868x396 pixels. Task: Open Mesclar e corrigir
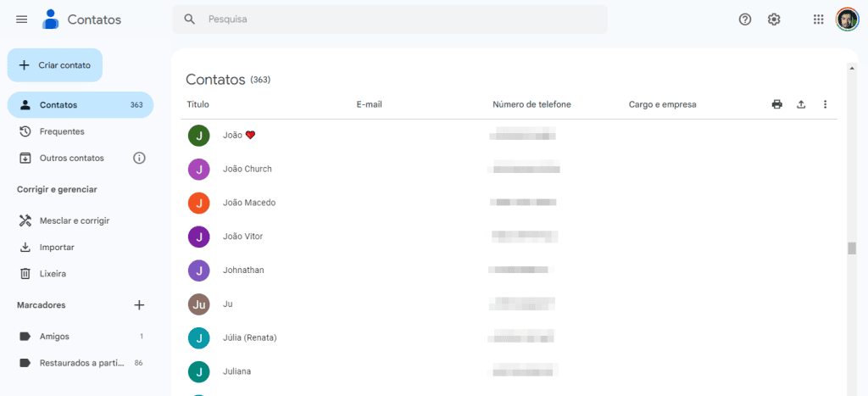[81, 220]
